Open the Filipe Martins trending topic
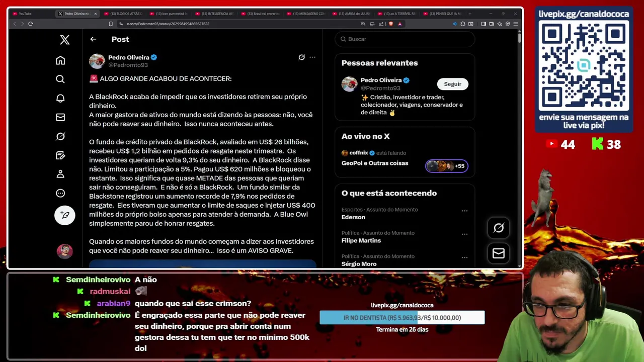This screenshot has height=362, width=644. (361, 240)
